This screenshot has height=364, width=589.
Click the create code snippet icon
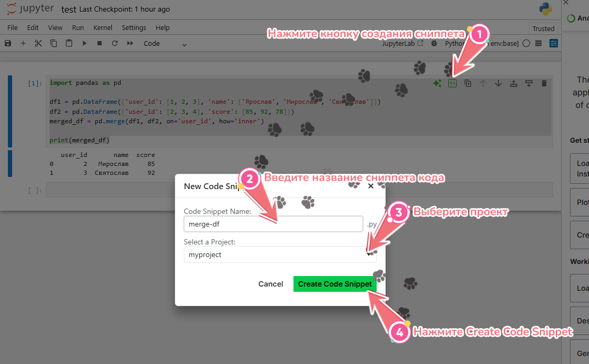pos(452,83)
